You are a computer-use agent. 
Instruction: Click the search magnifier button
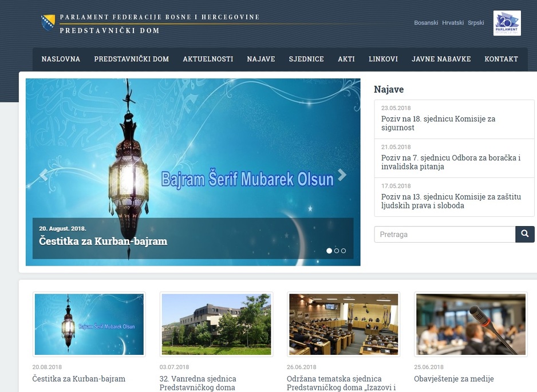click(x=524, y=234)
